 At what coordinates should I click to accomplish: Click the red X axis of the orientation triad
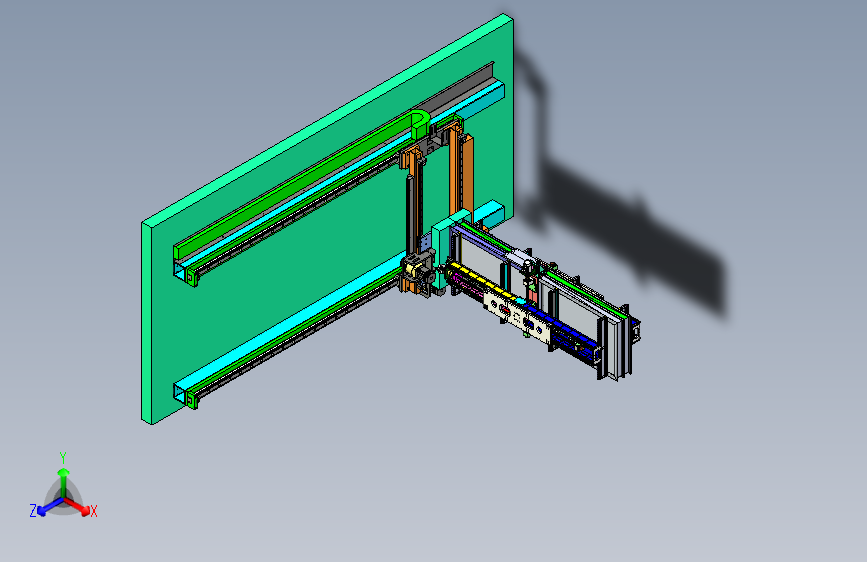tap(77, 506)
